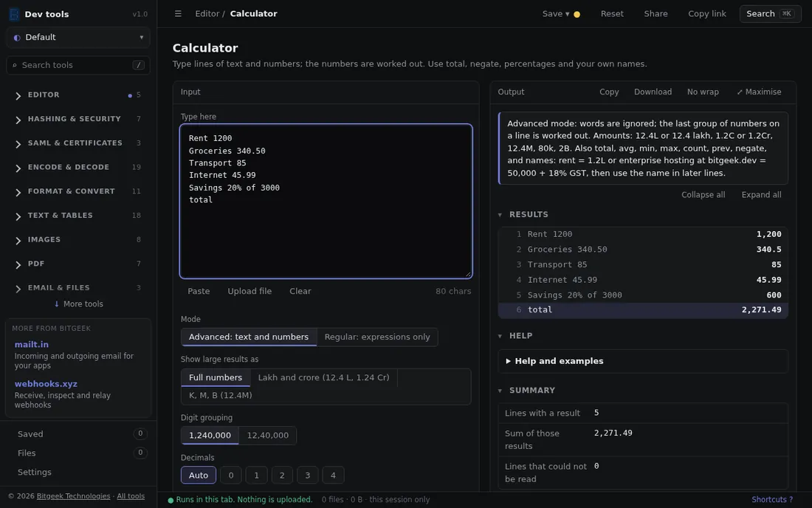Image resolution: width=812 pixels, height=508 pixels.
Task: Focus the Search tools field
Action: (x=78, y=65)
